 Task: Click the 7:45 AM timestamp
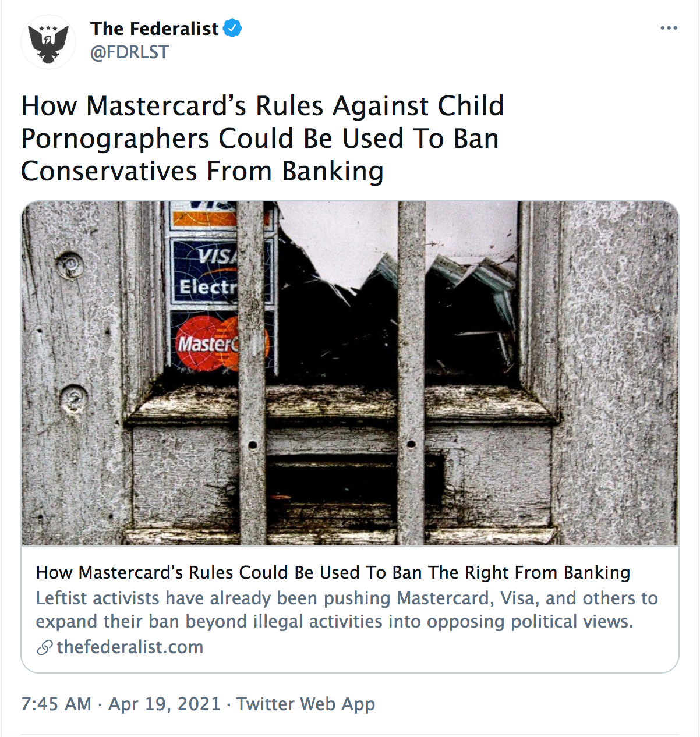[56, 704]
